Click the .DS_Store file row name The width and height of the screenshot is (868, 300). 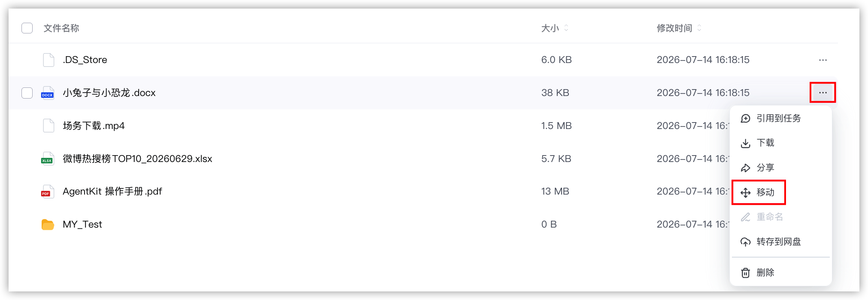pyautogui.click(x=85, y=60)
